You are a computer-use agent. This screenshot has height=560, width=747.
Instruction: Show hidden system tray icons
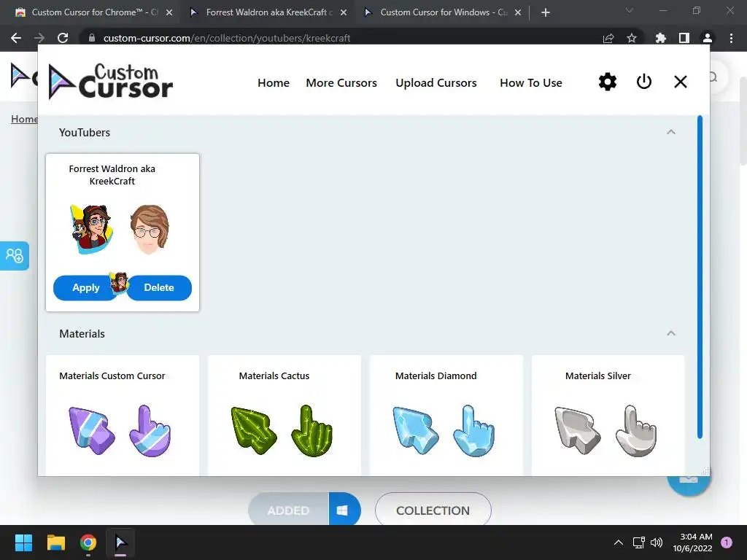tap(619, 542)
